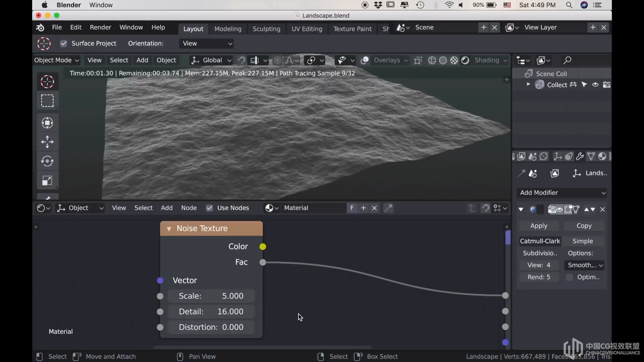The image size is (644, 362).
Task: Toggle the Use Nodes checkbox
Action: (x=209, y=208)
